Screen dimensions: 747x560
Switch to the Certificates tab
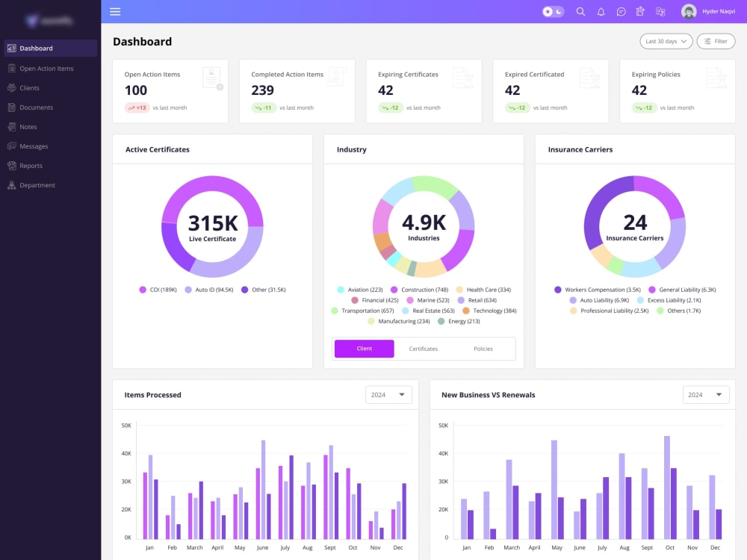tap(423, 349)
